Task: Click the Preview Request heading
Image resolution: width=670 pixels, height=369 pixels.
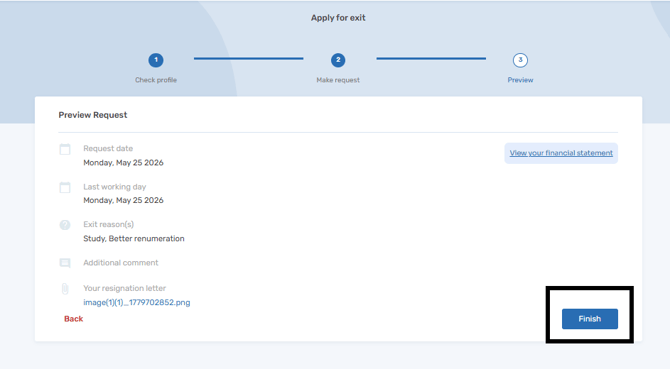Action: click(x=93, y=115)
